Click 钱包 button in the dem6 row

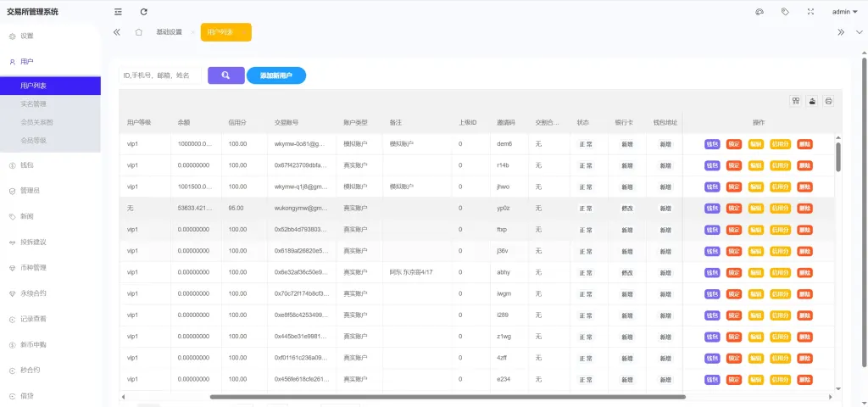point(712,144)
